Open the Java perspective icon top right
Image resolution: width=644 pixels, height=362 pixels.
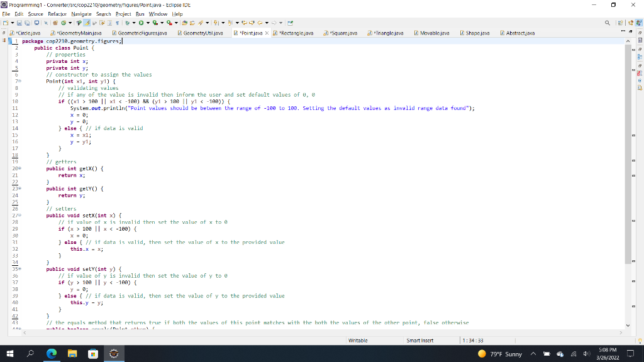pos(638,23)
